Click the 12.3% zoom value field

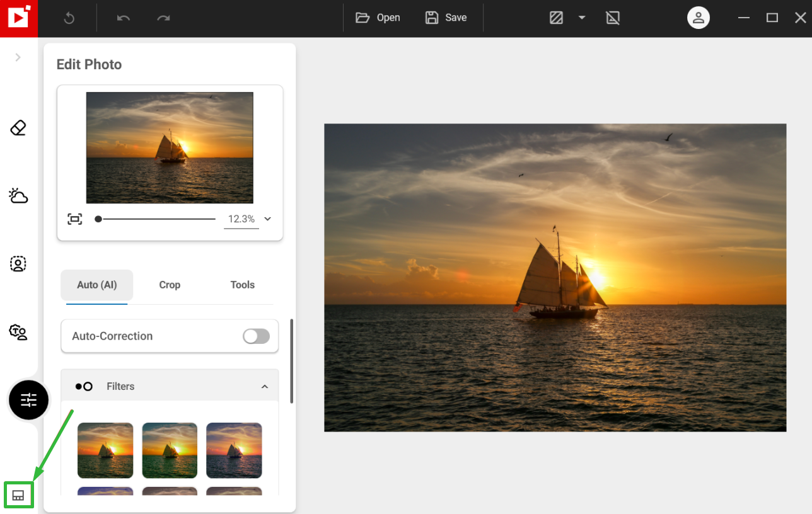tap(241, 219)
